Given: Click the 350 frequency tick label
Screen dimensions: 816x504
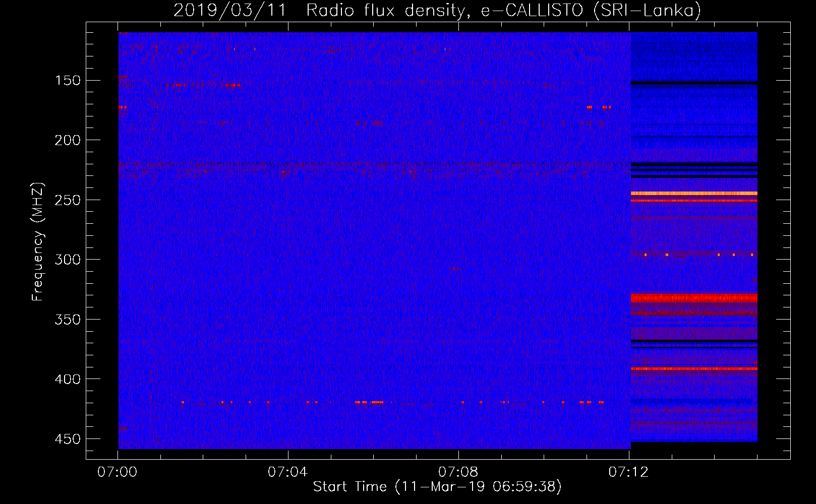Looking at the screenshot, I should 68,320.
